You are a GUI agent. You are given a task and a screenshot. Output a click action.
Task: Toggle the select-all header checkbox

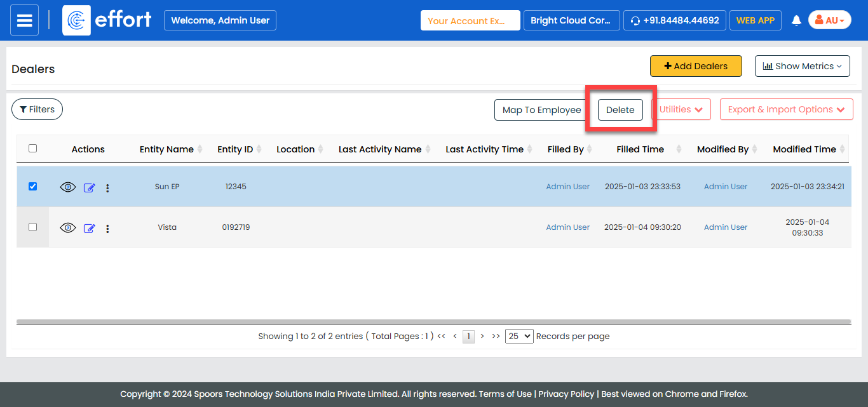point(33,149)
